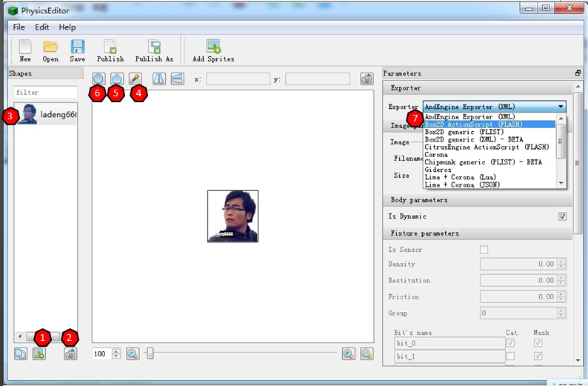588x386 pixels.
Task: Collapse the Exporter dropdown via its arrow
Action: 561,107
